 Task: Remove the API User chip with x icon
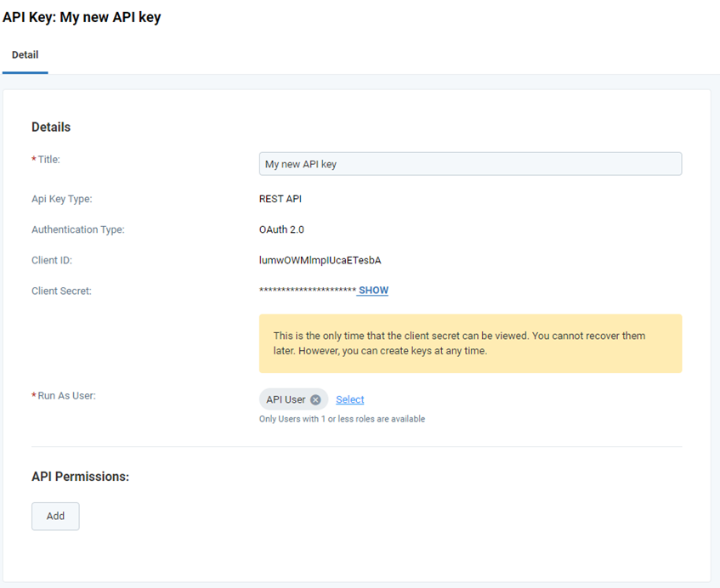(315, 400)
